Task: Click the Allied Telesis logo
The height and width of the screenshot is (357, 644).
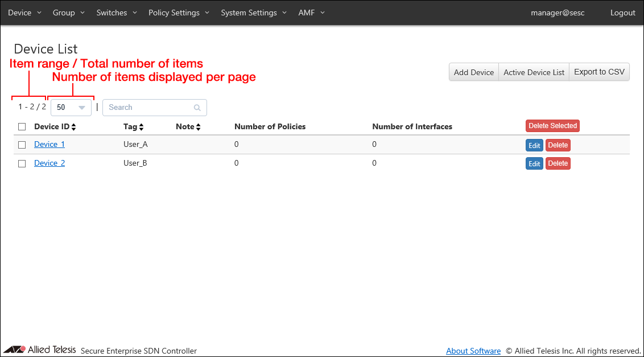Action: [40, 350]
